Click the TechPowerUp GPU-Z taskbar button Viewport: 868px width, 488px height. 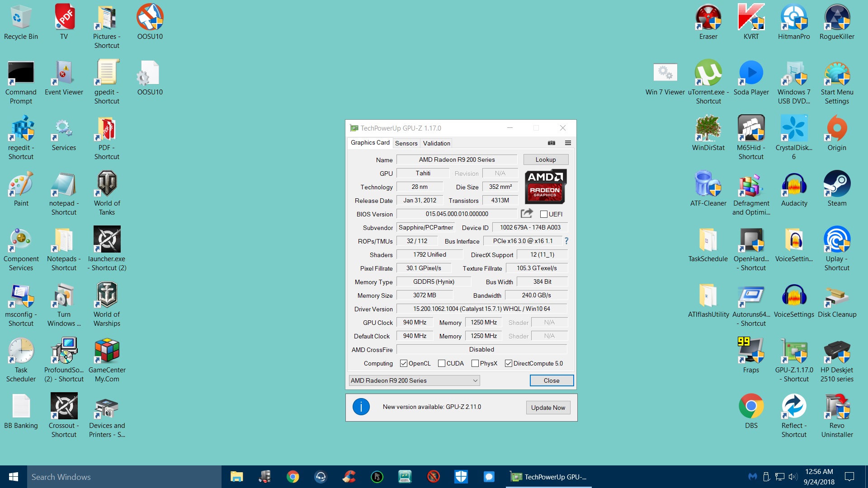click(x=548, y=477)
